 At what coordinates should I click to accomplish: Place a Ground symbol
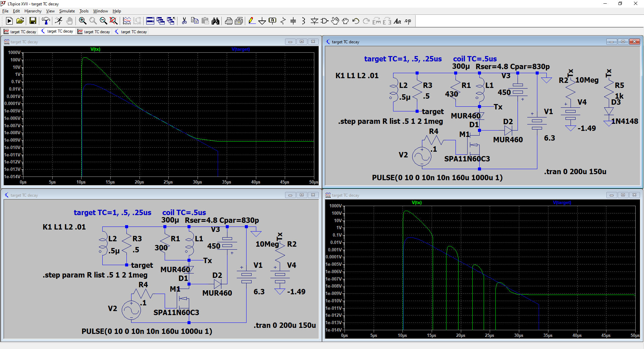pyautogui.click(x=262, y=21)
